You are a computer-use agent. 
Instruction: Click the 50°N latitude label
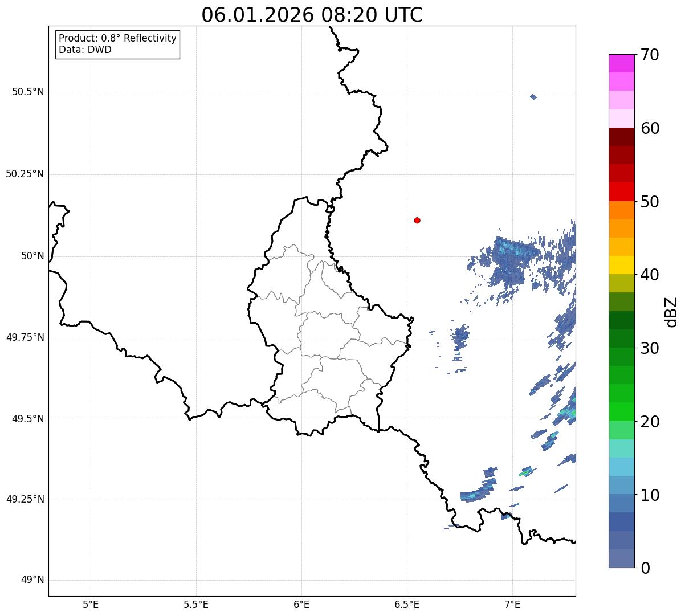click(32, 256)
